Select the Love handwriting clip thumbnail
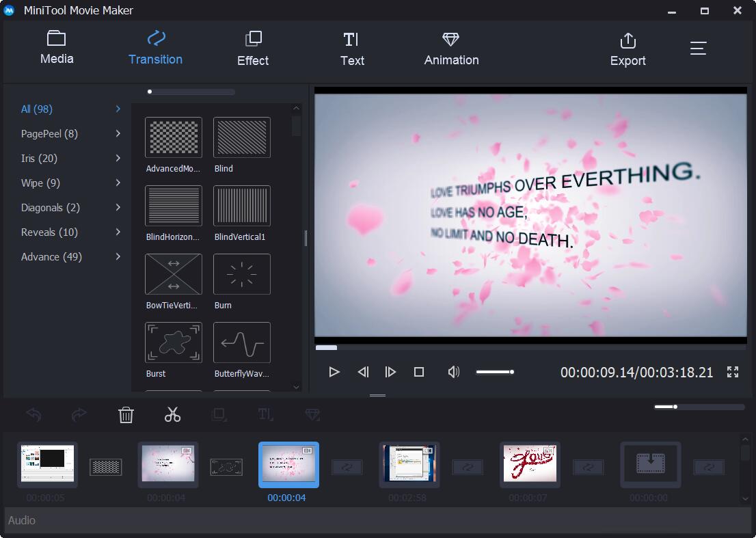 tap(530, 464)
